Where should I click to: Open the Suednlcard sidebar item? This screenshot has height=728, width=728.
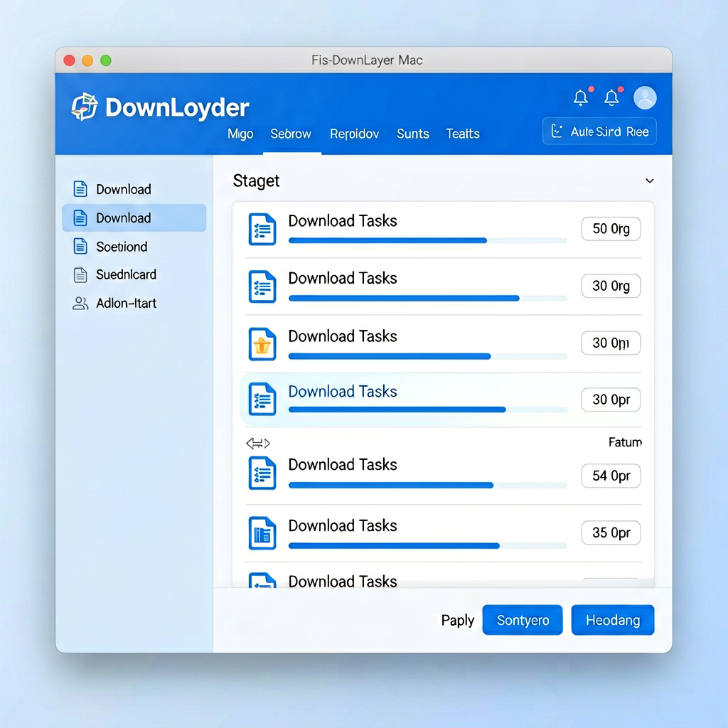click(134, 275)
